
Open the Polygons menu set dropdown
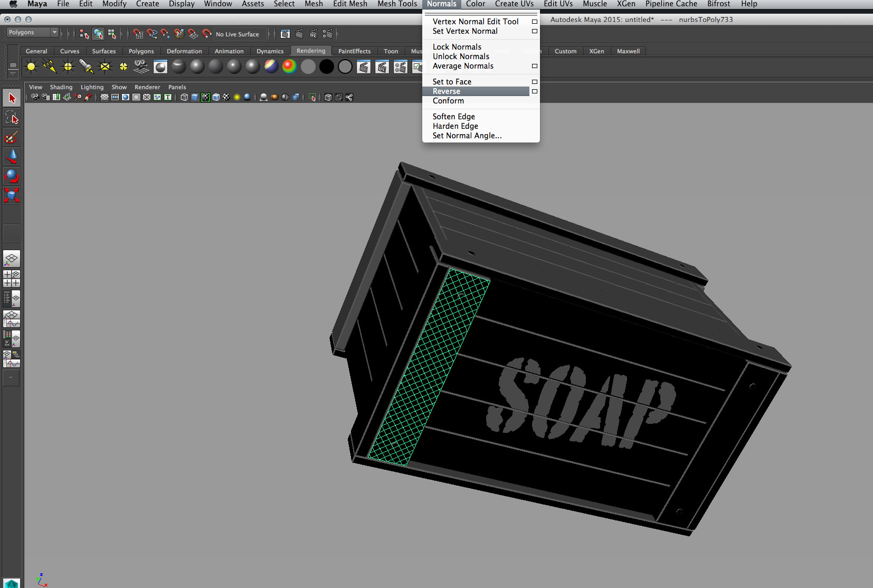click(32, 33)
